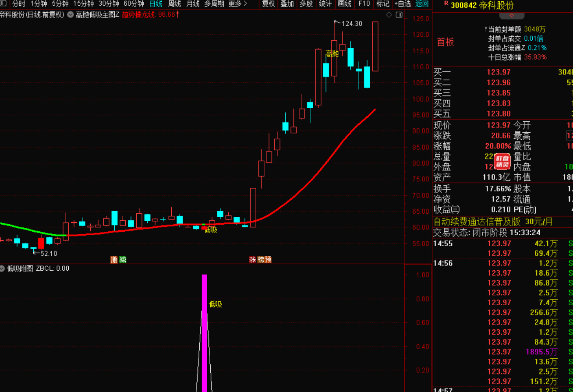Click the 盯盘精灵 floating badge icon

coord(502,161)
